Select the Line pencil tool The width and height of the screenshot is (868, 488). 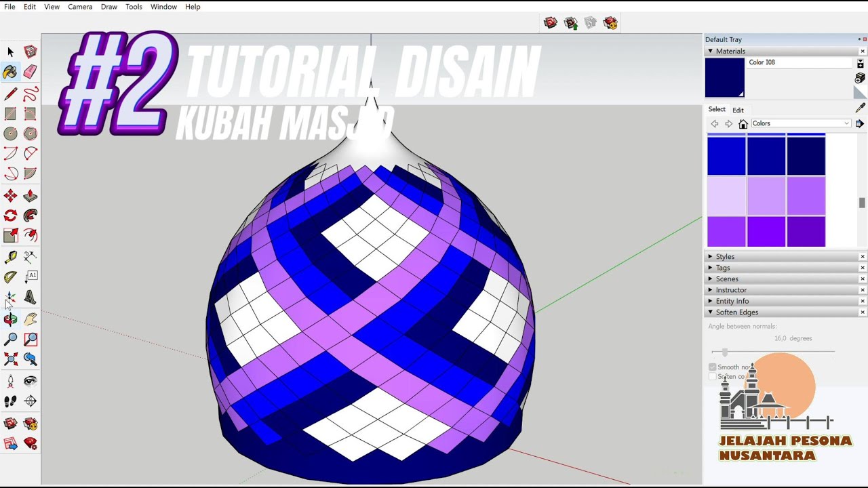click(10, 94)
